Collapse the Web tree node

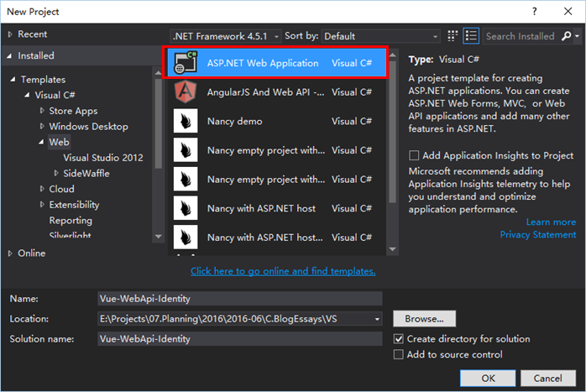click(x=41, y=142)
